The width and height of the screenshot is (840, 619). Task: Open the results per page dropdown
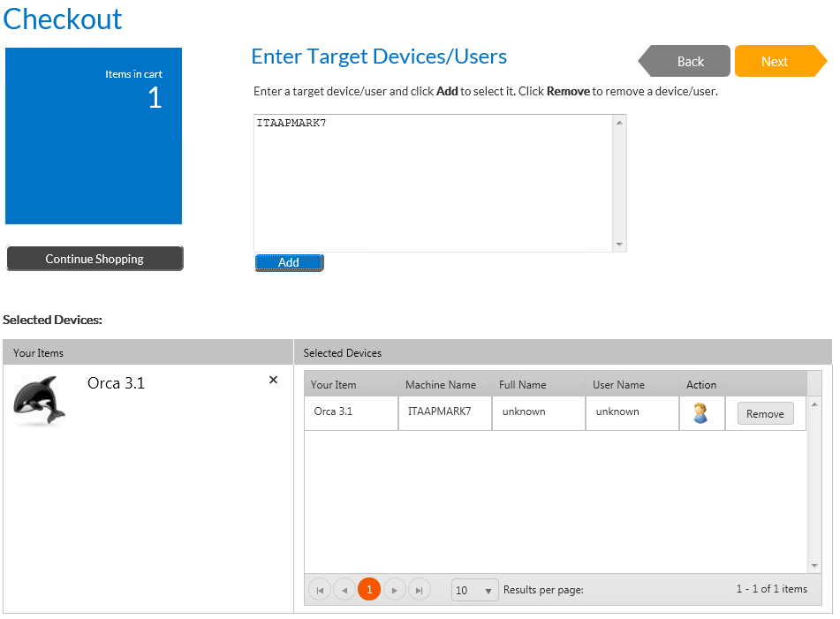pos(474,589)
